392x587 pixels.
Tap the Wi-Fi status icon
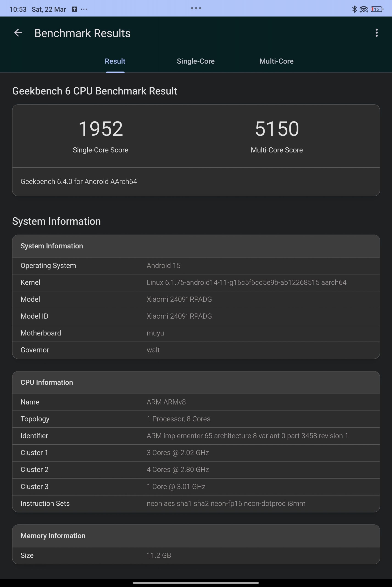tap(363, 9)
